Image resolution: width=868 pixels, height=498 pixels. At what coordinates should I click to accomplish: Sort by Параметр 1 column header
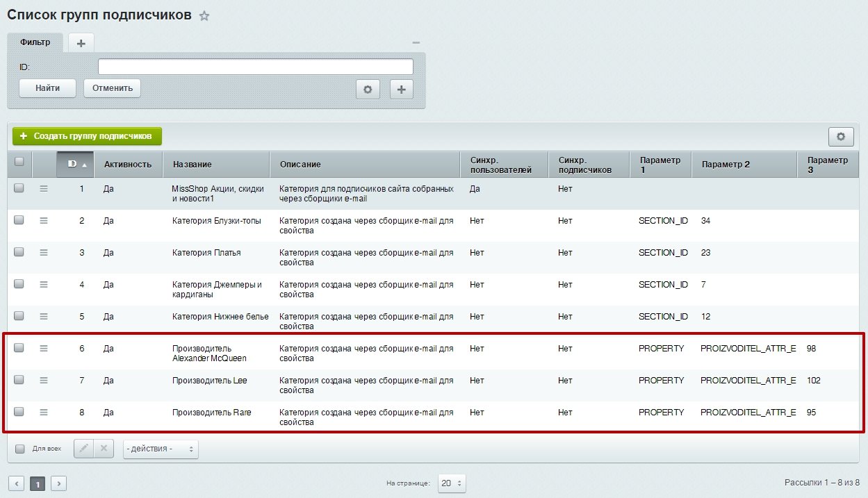coord(661,165)
